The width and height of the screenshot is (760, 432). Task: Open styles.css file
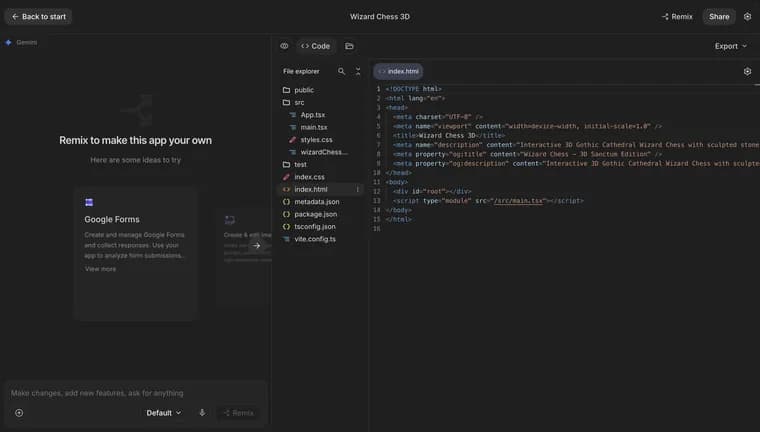tap(320, 140)
